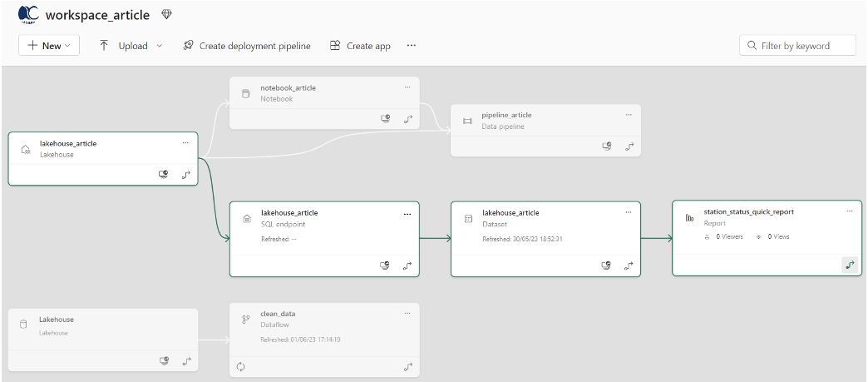Screen dimensions: 868x382
Task: Open more options on lakehouse_article Dataset card
Action: coord(629,213)
